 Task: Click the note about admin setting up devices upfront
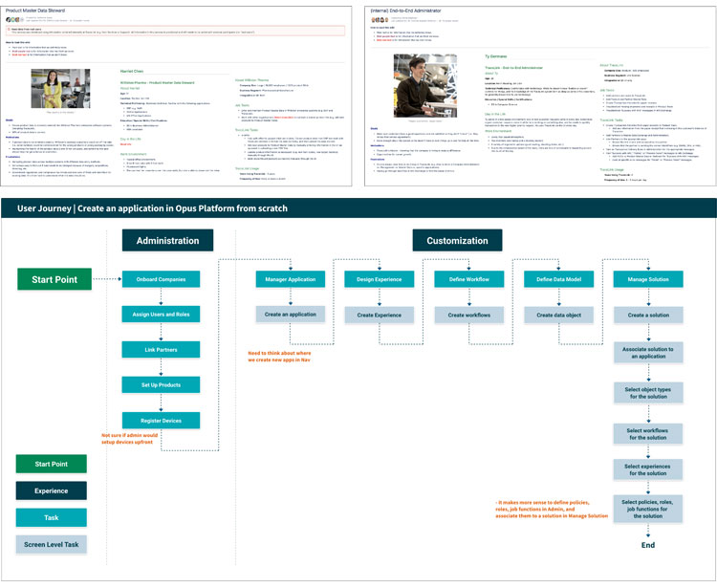click(x=129, y=439)
